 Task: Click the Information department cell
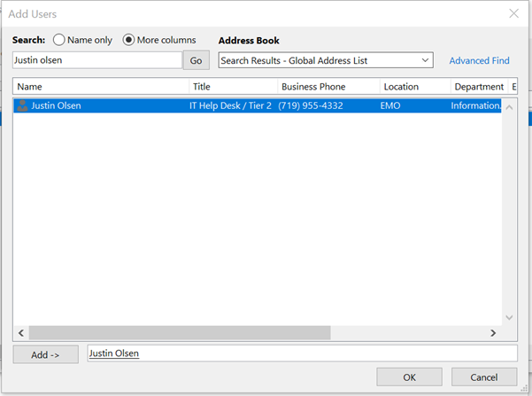(x=475, y=105)
